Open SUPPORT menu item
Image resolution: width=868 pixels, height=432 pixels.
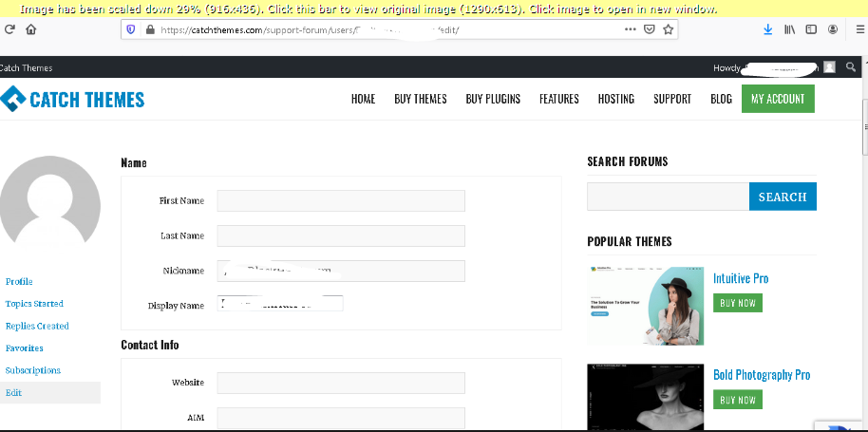672,99
